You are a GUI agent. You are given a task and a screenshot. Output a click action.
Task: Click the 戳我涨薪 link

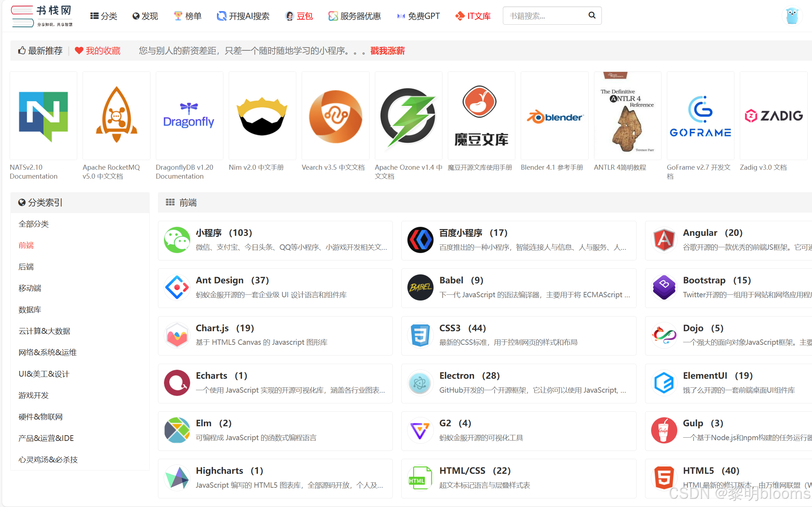click(x=387, y=51)
